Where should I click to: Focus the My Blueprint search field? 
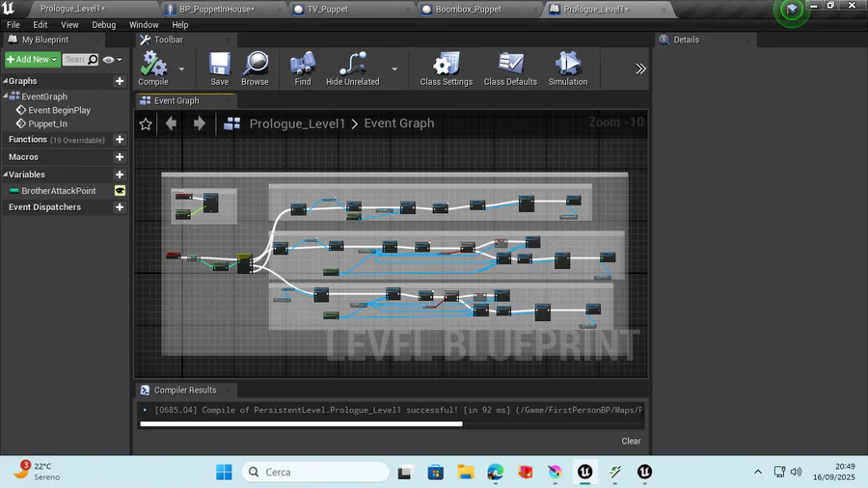click(x=75, y=59)
